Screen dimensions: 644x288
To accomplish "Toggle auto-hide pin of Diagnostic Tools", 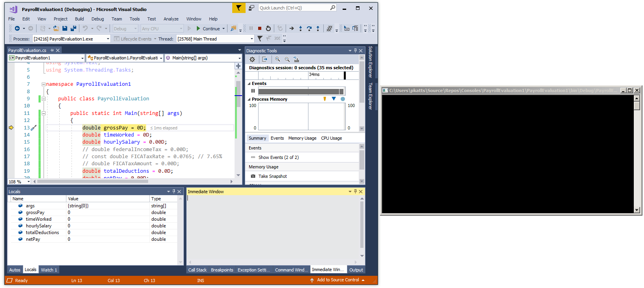I will coord(355,50).
